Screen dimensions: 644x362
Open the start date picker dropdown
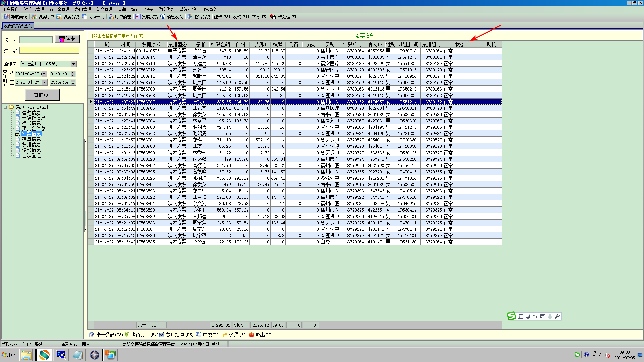coord(44,74)
